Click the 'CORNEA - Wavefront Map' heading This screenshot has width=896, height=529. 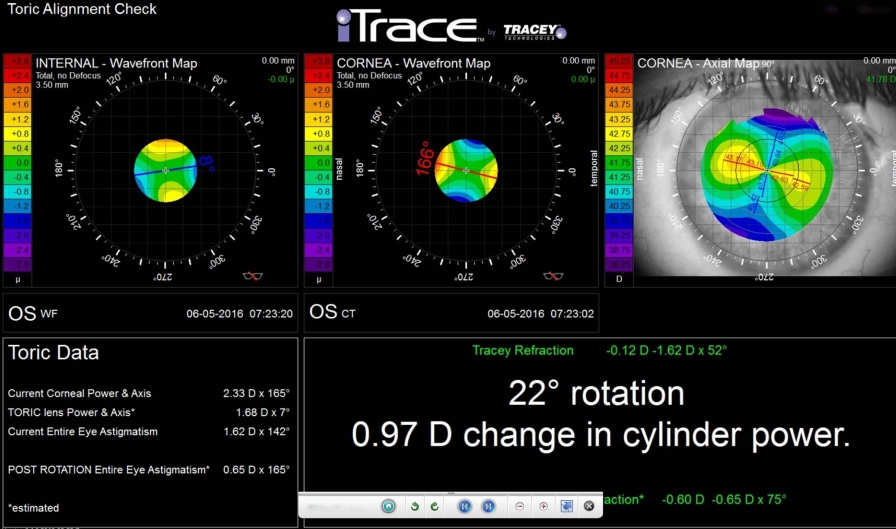[414, 63]
